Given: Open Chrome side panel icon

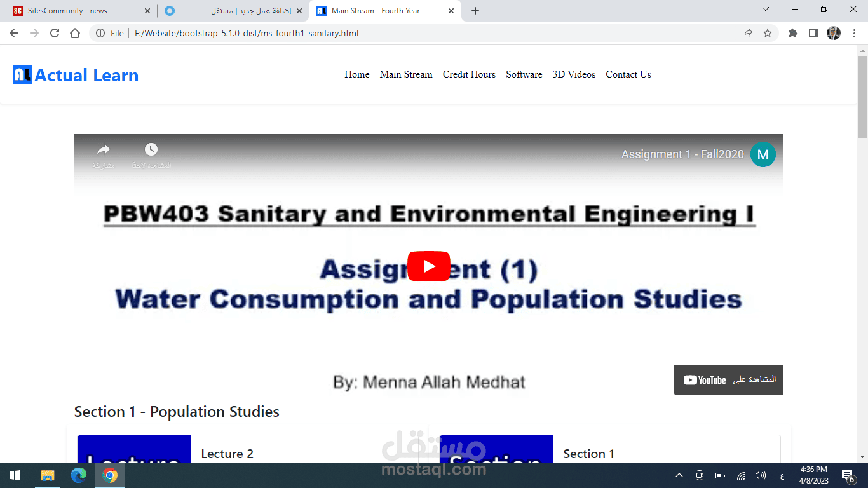Looking at the screenshot, I should tap(813, 33).
